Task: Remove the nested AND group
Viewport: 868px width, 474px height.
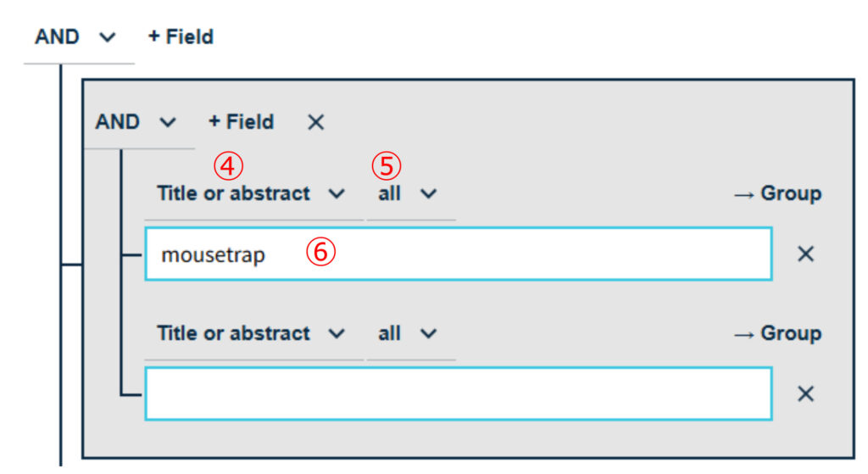Action: coord(315,122)
